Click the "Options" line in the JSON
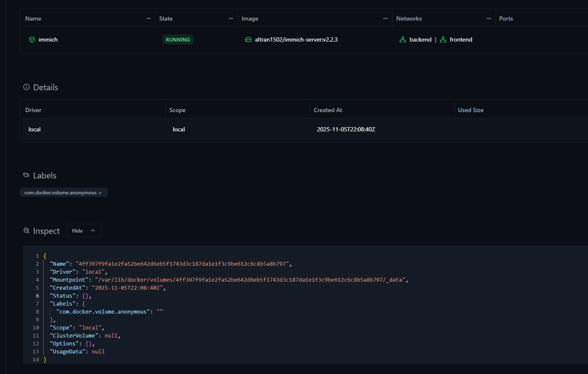588x374 pixels. (72, 344)
